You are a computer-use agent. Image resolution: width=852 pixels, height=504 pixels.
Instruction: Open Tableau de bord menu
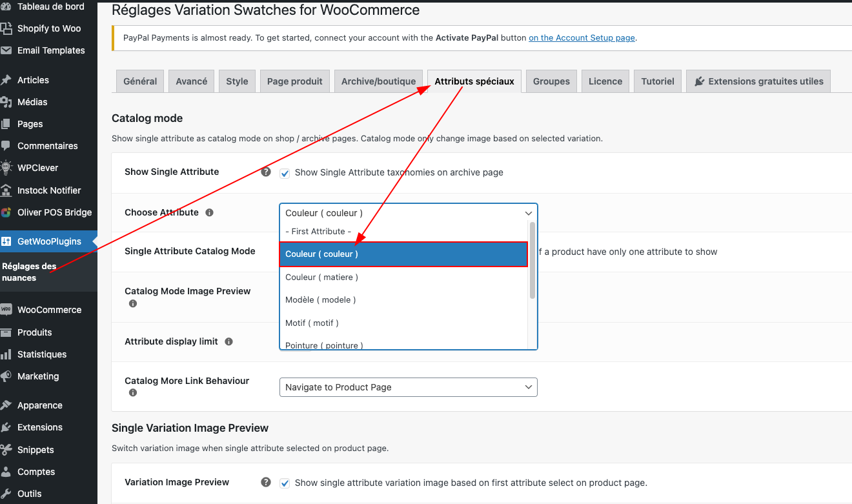click(x=48, y=6)
